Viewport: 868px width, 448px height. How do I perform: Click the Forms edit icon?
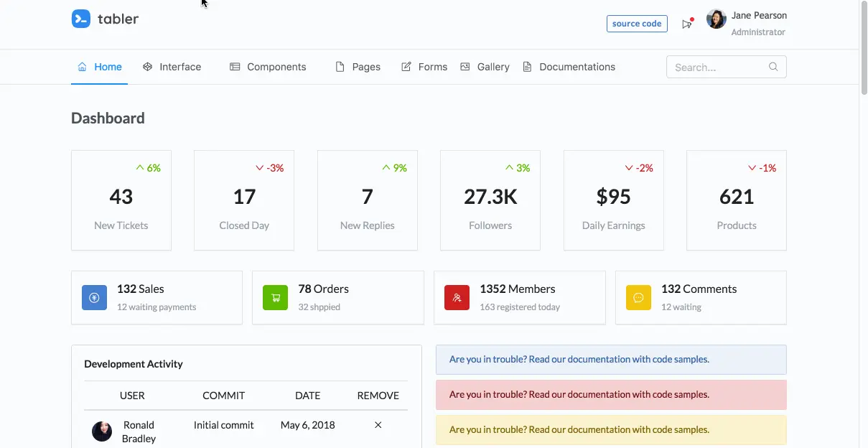[406, 67]
